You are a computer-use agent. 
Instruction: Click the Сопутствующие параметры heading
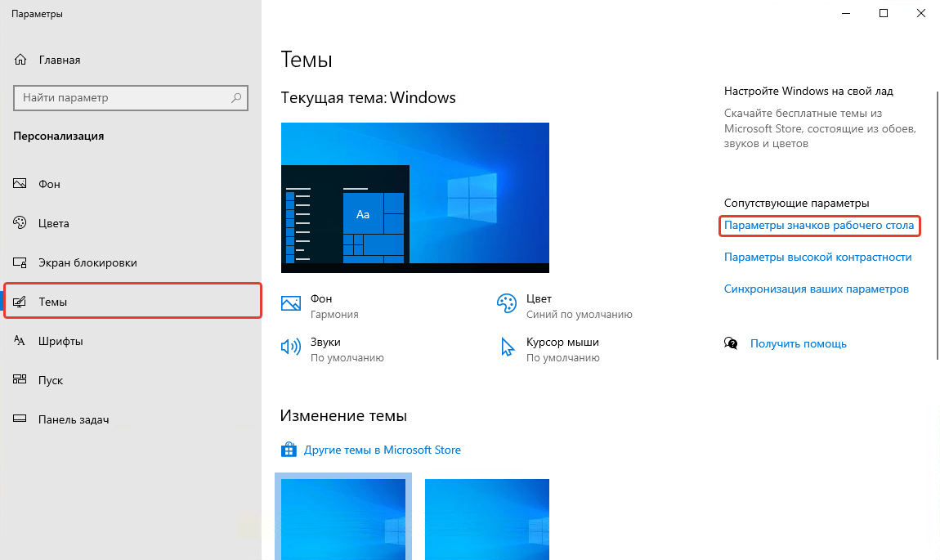coord(796,204)
